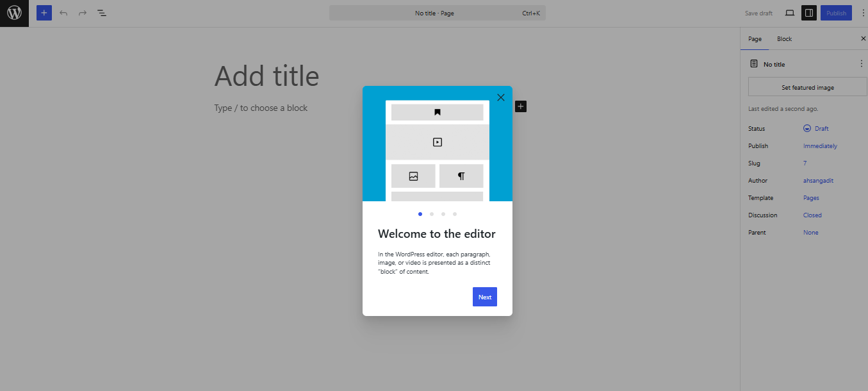Select the Page tab
Screen dimensions: 868x391
[x=755, y=39]
